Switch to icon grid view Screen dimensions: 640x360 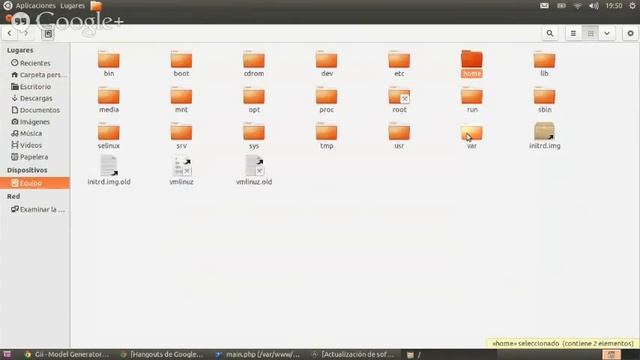[590, 33]
